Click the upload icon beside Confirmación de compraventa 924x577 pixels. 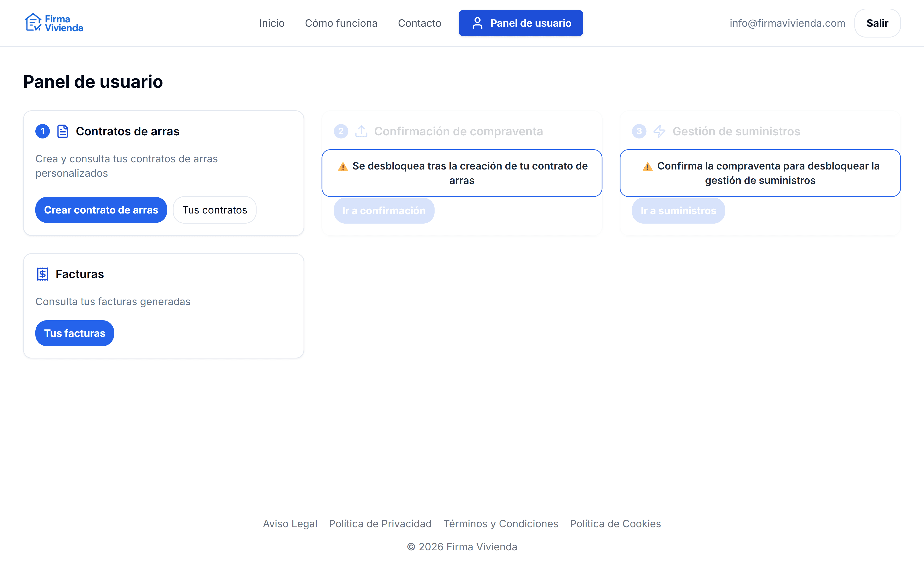[361, 131]
